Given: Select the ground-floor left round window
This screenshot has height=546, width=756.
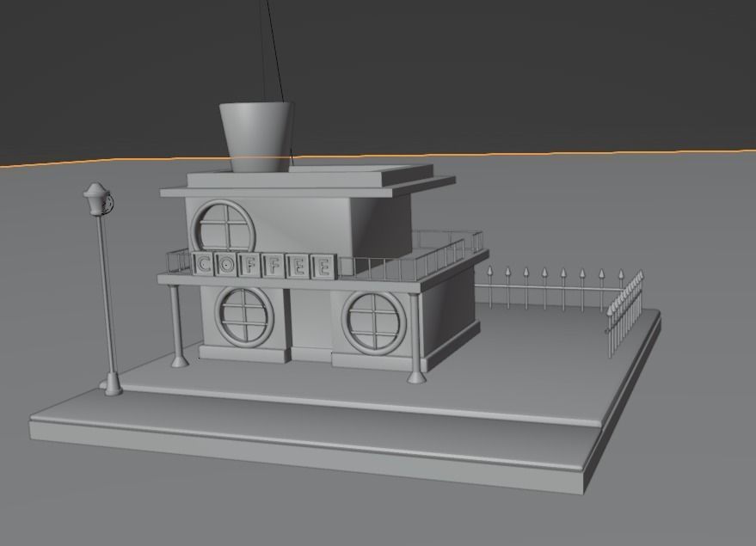Looking at the screenshot, I should pyautogui.click(x=244, y=316).
